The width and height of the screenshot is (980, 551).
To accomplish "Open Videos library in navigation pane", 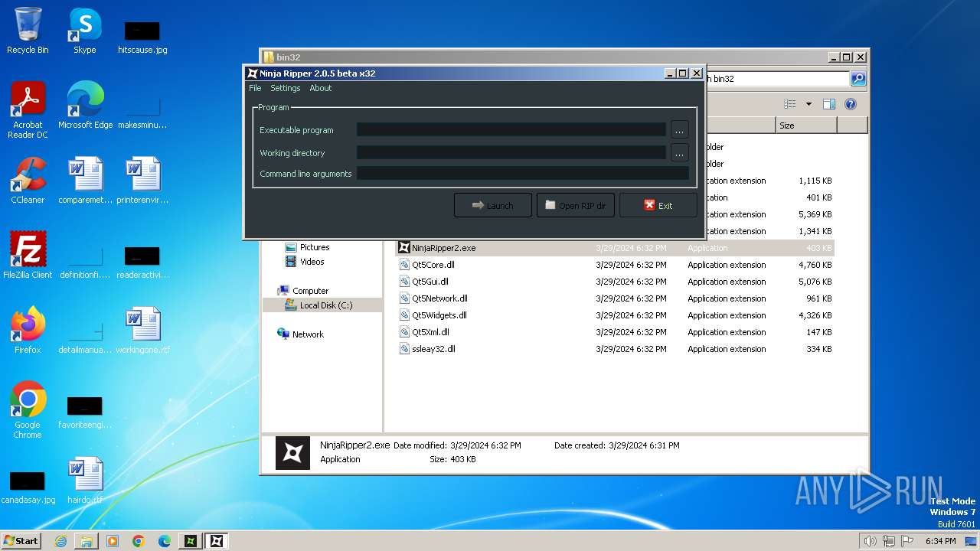I will (x=305, y=262).
